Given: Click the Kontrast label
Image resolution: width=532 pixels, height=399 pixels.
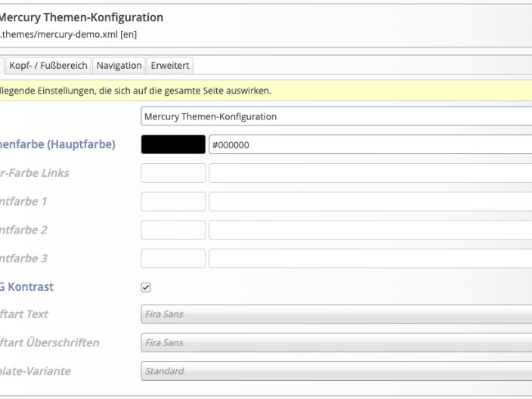Looking at the screenshot, I should coord(26,287).
